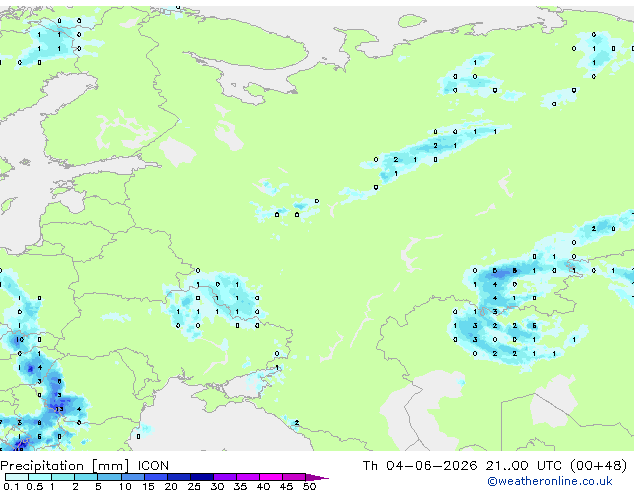The width and height of the screenshot is (634, 490).
Task: Click the 40–45 mm magenta legend swatch
Action: click(x=271, y=477)
